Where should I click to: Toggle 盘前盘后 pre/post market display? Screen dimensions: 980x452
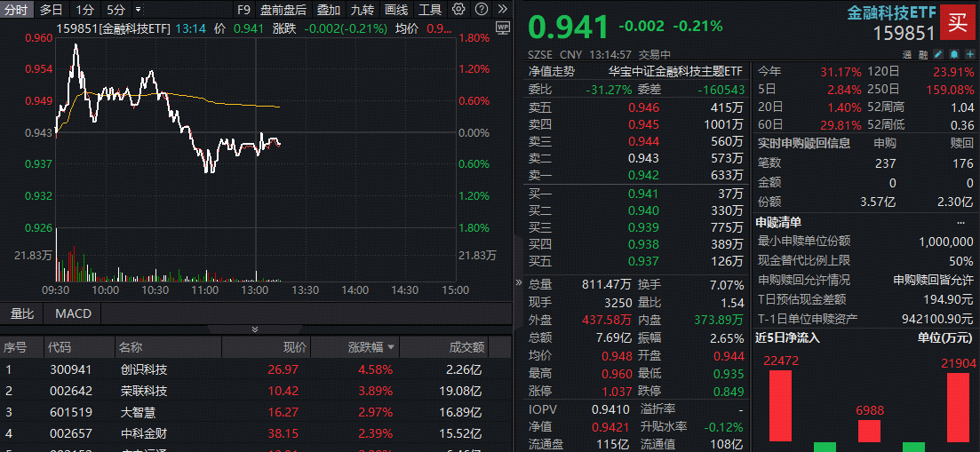(283, 10)
